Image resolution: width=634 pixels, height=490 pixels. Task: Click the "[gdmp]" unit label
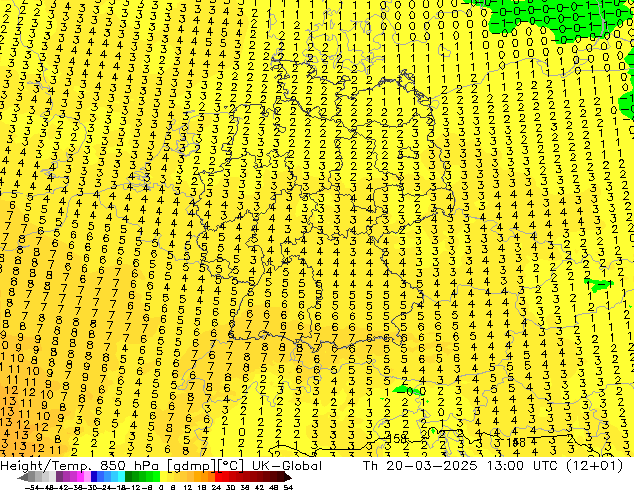(191, 466)
